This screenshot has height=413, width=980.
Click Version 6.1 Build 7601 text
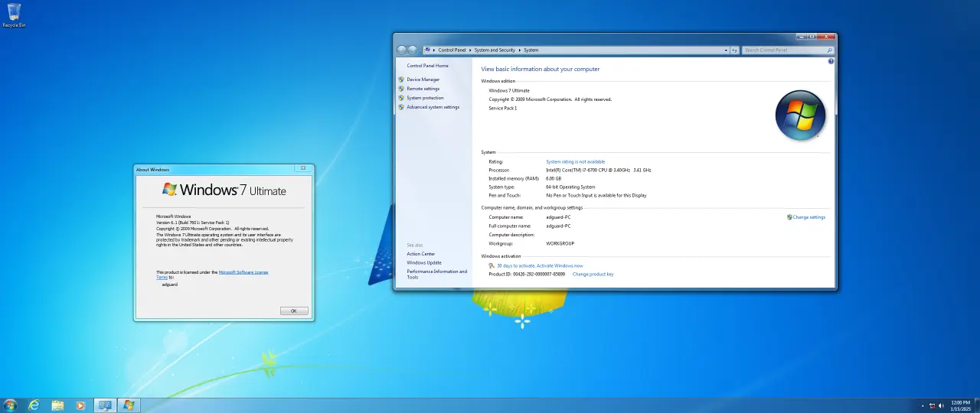[193, 223]
